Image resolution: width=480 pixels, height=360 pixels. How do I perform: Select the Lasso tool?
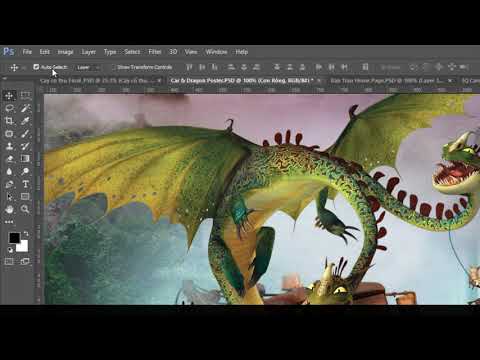[9, 108]
